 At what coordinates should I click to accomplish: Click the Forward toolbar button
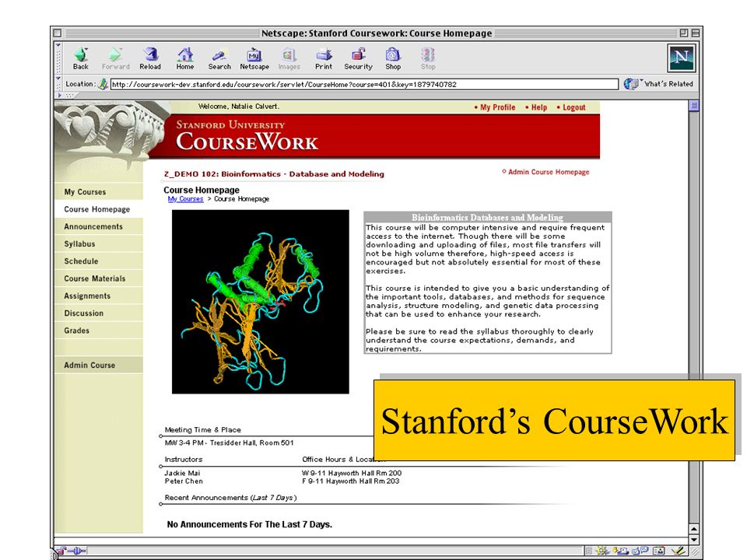click(x=115, y=59)
